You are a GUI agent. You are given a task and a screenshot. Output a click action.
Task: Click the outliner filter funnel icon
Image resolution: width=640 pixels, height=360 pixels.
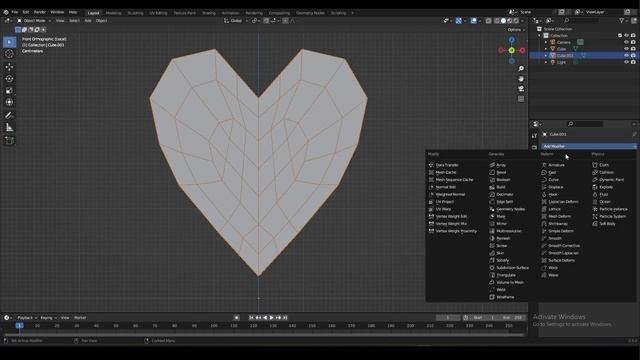coord(621,20)
